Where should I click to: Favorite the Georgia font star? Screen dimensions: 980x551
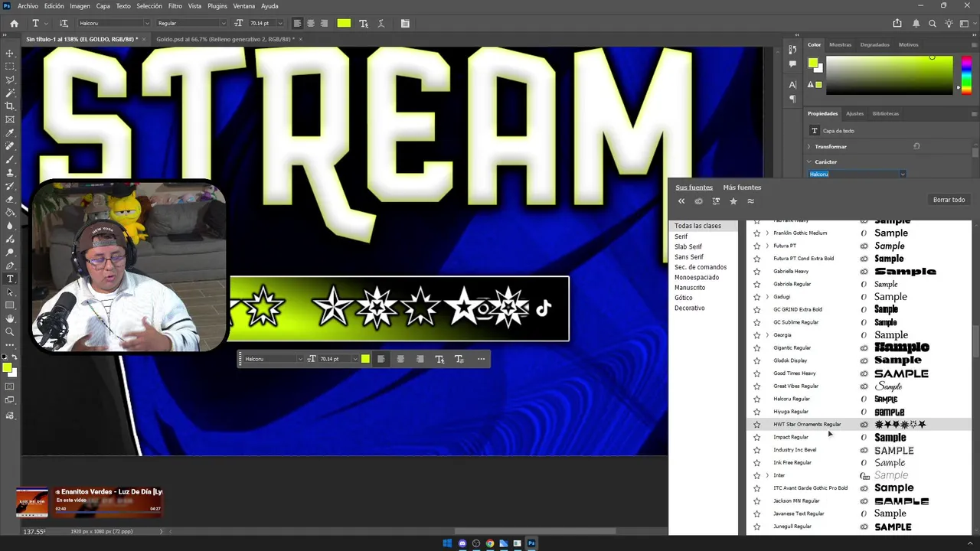(757, 335)
